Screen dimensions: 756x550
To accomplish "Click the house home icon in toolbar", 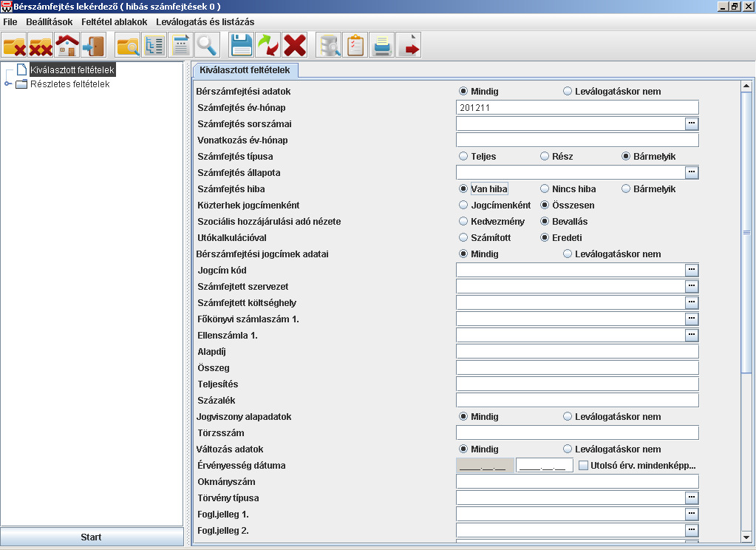I will coord(67,45).
